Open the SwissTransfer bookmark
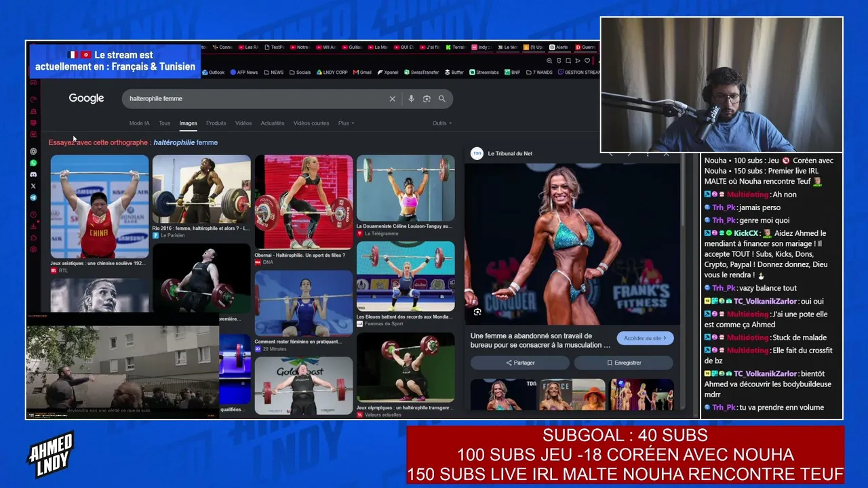The height and width of the screenshot is (488, 868). (422, 73)
